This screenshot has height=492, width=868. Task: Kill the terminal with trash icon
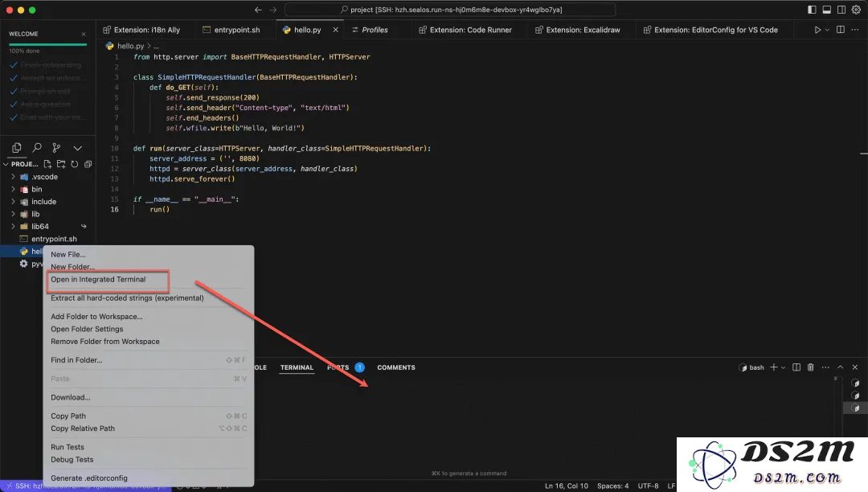click(x=810, y=367)
